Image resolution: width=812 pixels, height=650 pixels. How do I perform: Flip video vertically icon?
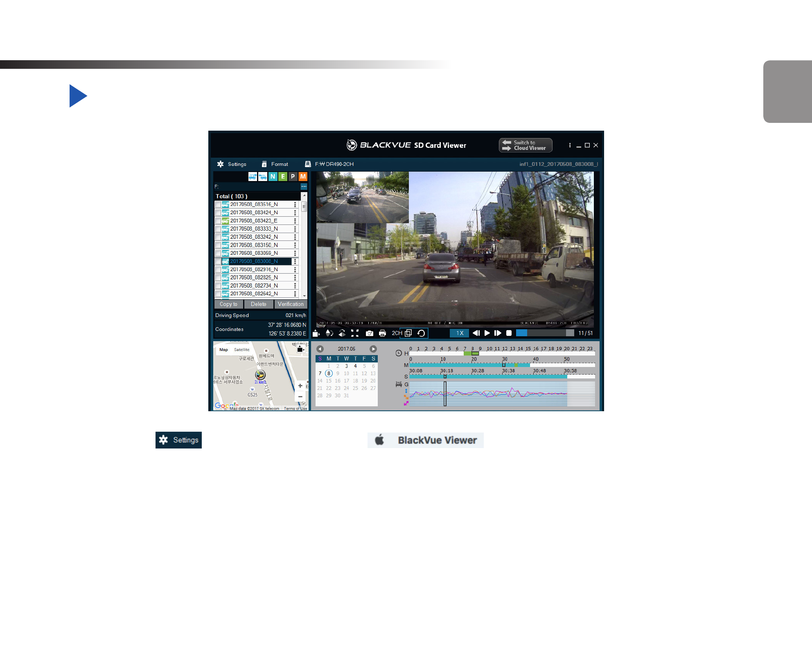tap(329, 333)
